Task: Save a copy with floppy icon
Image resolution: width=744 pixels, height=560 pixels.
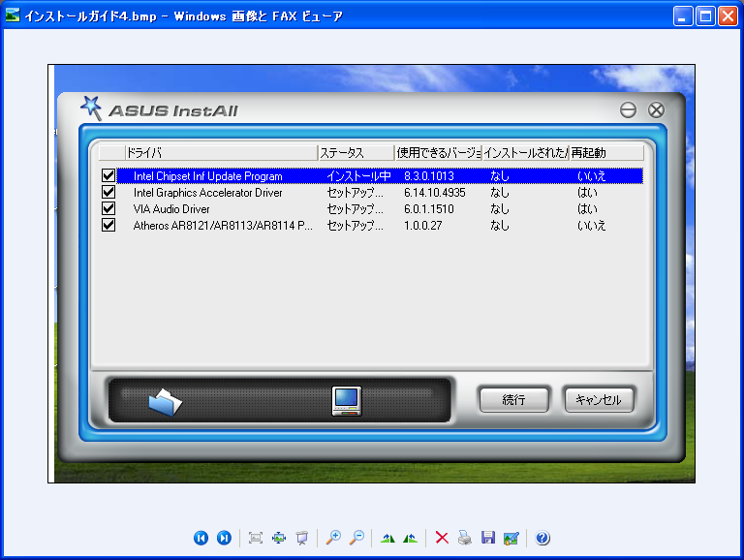Action: point(488,538)
